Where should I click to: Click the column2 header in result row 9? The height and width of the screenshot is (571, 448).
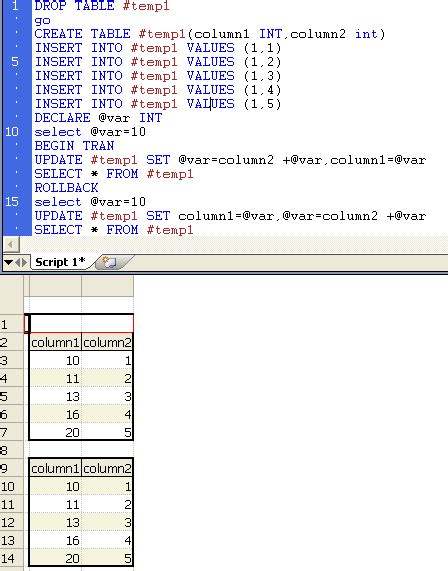pos(107,468)
